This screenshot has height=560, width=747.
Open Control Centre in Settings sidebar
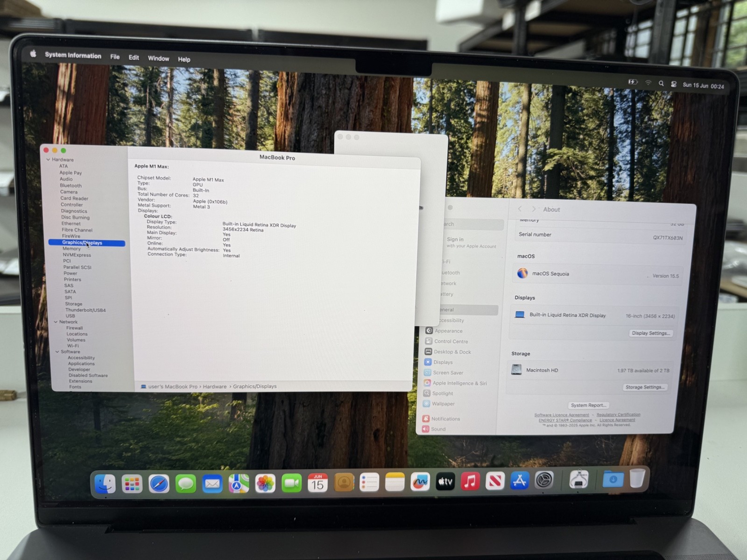click(x=446, y=342)
